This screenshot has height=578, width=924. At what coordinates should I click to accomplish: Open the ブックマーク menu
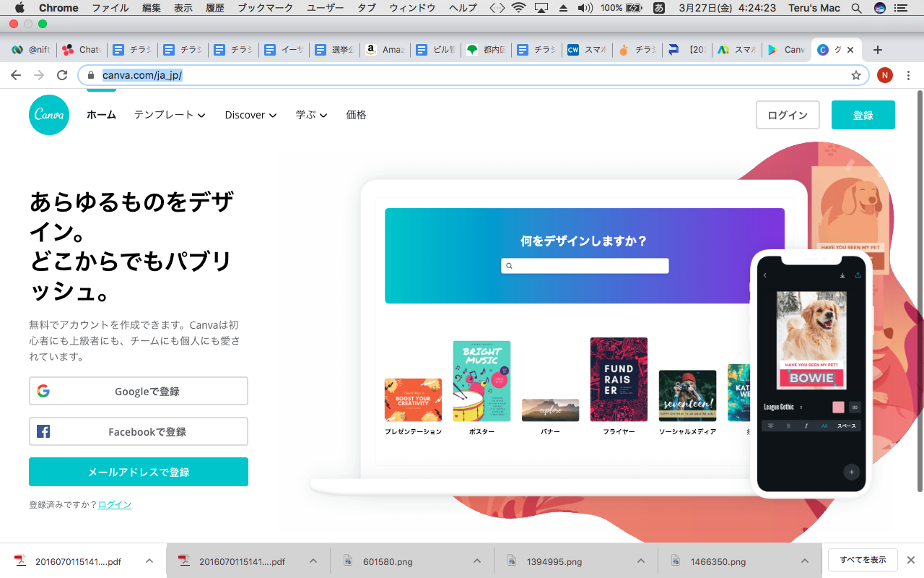[266, 8]
